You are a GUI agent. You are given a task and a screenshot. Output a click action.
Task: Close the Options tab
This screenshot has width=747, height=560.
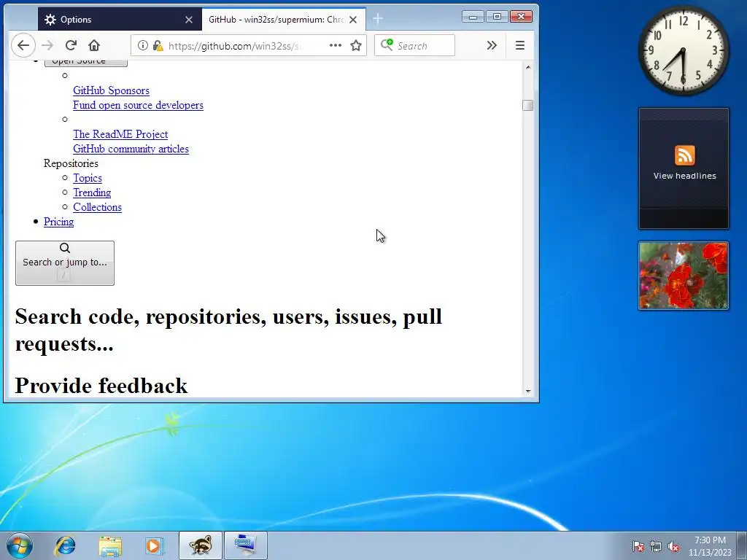click(x=189, y=20)
